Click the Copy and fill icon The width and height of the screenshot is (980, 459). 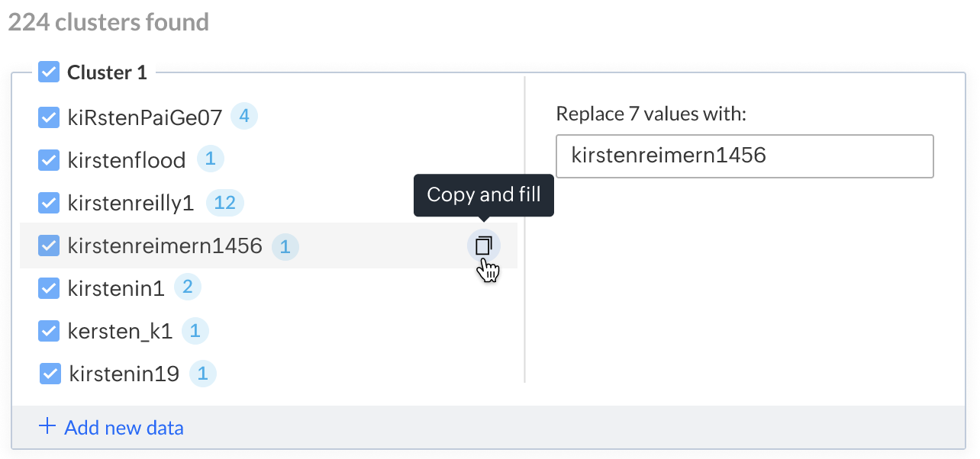pos(483,246)
